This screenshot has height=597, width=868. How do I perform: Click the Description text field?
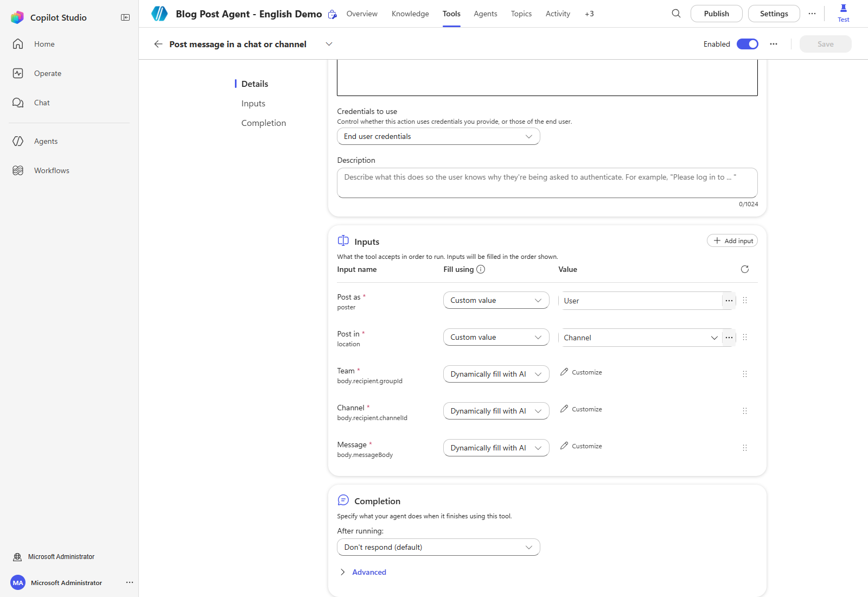(547, 183)
